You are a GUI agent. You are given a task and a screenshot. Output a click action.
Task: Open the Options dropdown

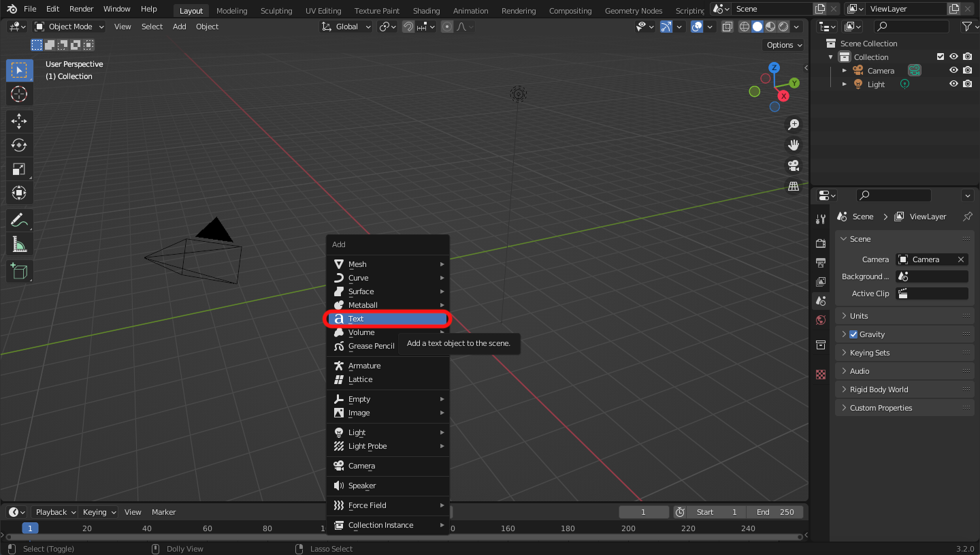pos(784,45)
